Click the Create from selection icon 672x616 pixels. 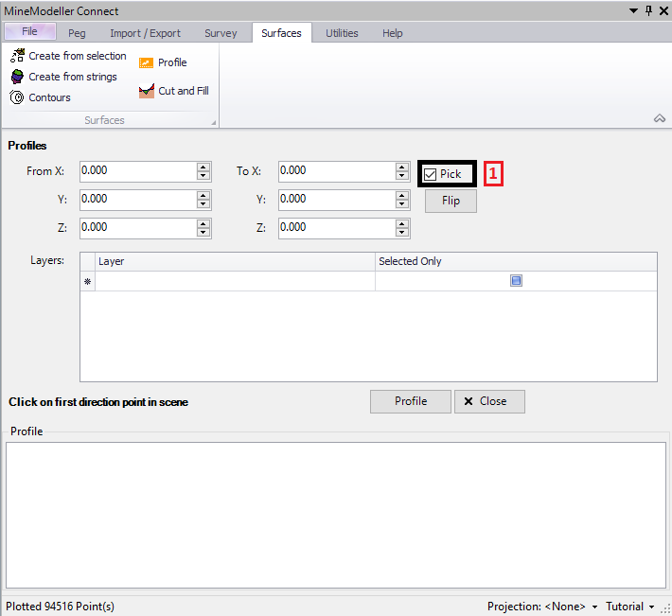[x=17, y=56]
